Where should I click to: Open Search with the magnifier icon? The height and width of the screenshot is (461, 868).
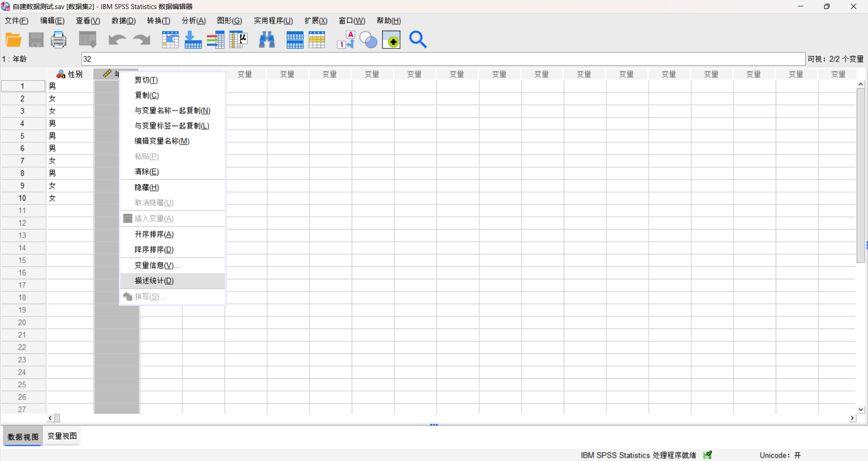coord(418,40)
